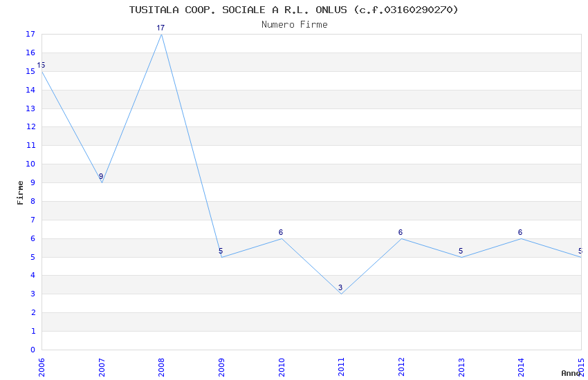Click the data point labeled 5 for 2009
Viewport: 588px width, 380px height.
coord(221,251)
